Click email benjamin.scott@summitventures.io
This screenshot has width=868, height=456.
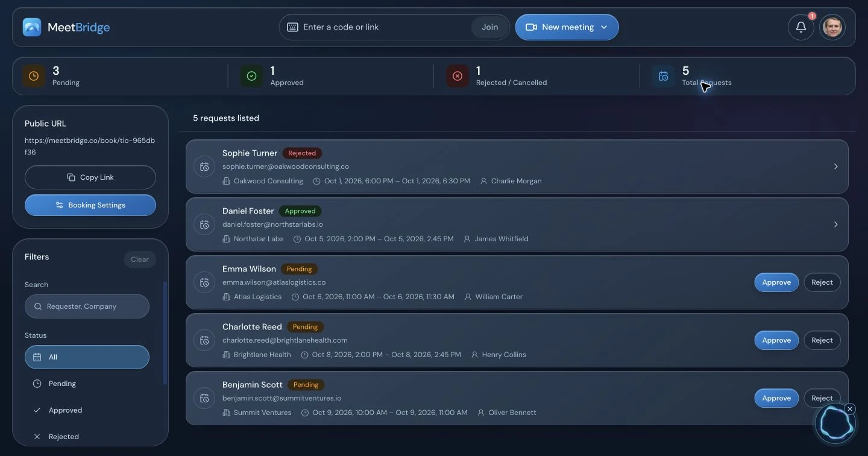[x=282, y=398]
